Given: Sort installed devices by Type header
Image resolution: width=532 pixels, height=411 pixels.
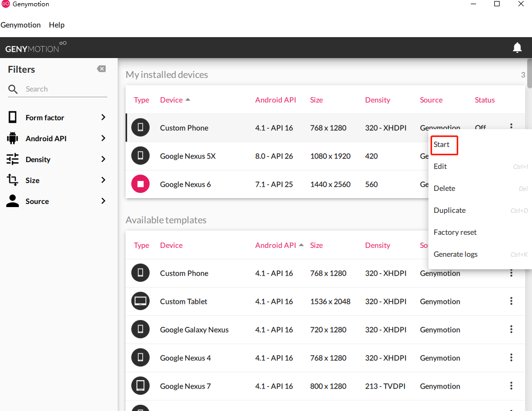Looking at the screenshot, I should (141, 100).
